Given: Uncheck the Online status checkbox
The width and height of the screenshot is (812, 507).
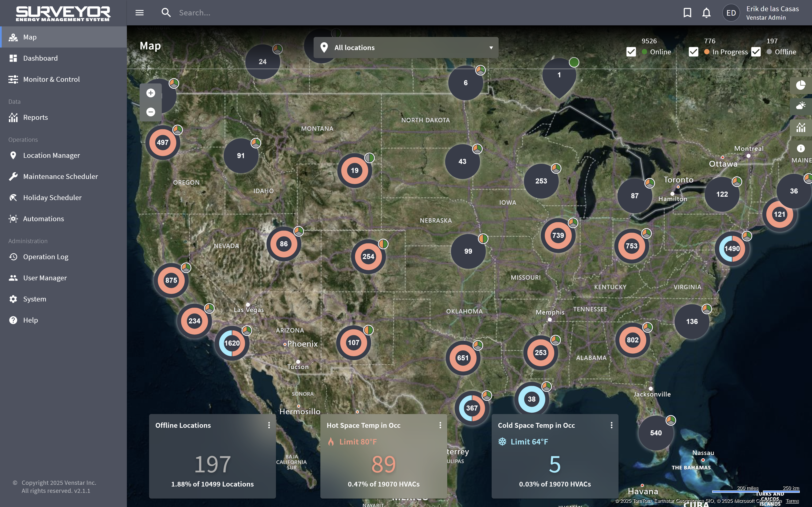Looking at the screenshot, I should click(631, 52).
